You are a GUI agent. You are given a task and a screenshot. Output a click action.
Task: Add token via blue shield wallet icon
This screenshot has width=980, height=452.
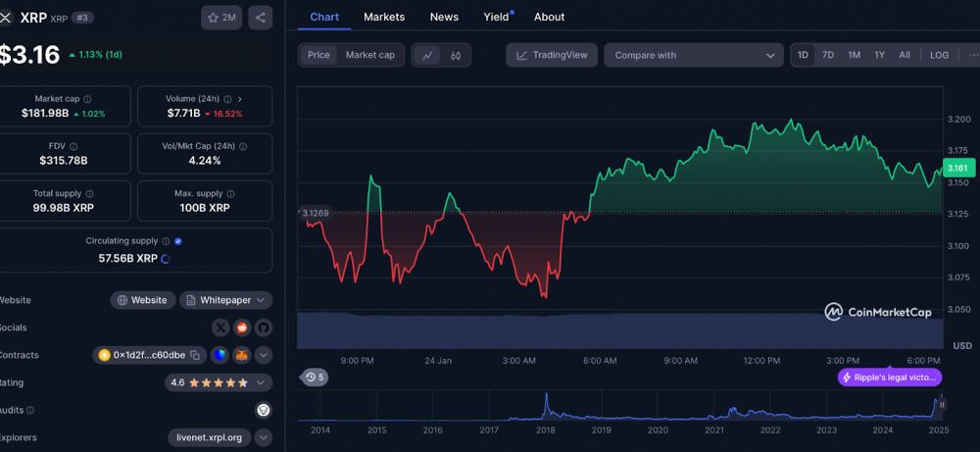tap(219, 355)
